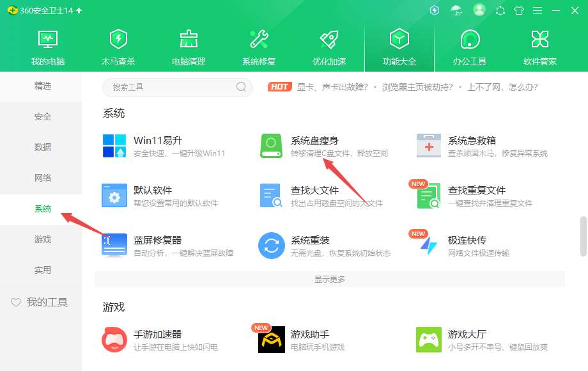This screenshot has height=371, width=588.
Task: Click the 搜索工具 search field
Action: [173, 87]
